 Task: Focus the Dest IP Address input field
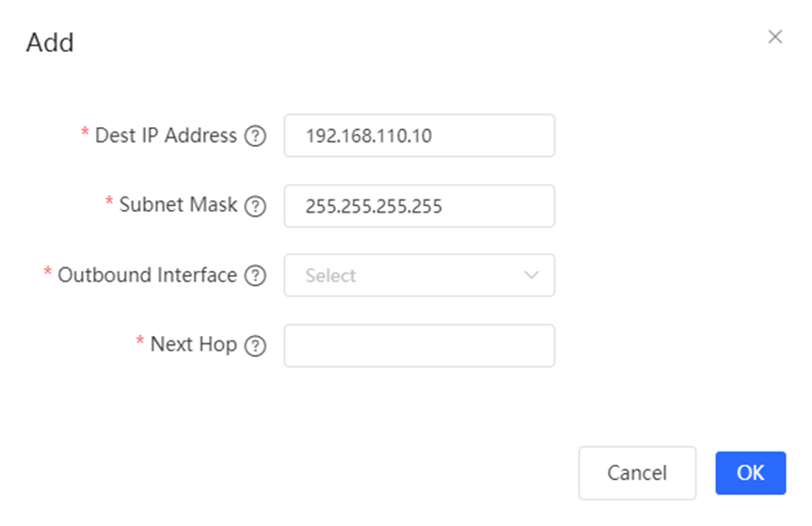tap(419, 136)
